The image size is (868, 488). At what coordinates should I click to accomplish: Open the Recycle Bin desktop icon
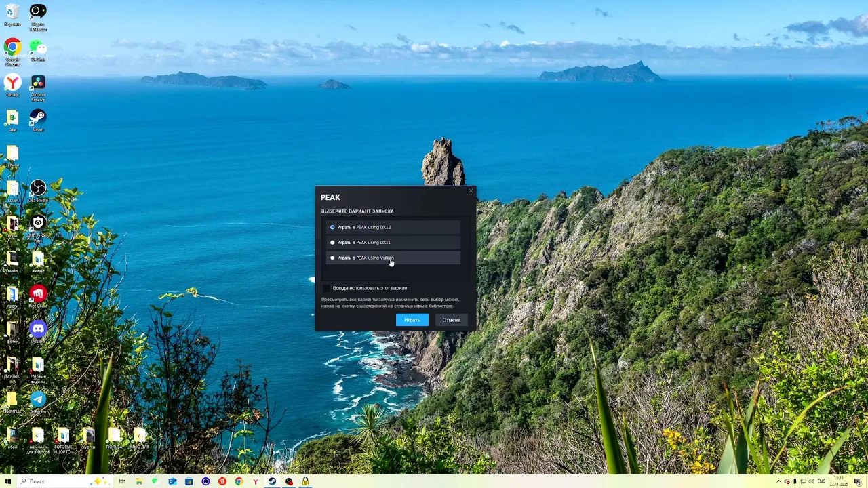(x=12, y=14)
